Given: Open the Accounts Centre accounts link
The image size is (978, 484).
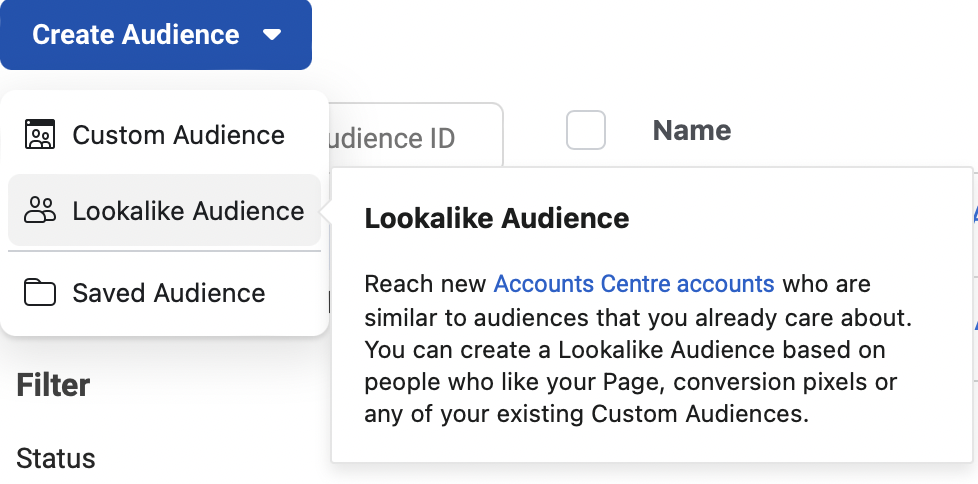Looking at the screenshot, I should (634, 284).
